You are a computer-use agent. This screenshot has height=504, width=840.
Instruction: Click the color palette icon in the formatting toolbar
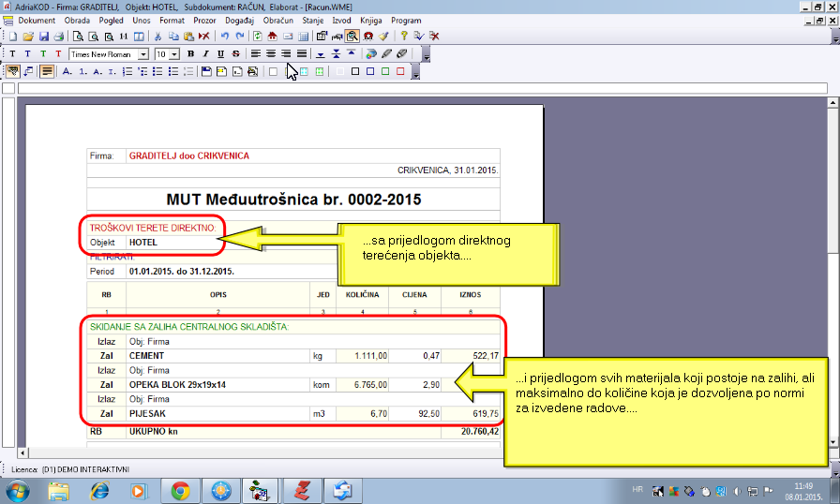pyautogui.click(x=371, y=54)
